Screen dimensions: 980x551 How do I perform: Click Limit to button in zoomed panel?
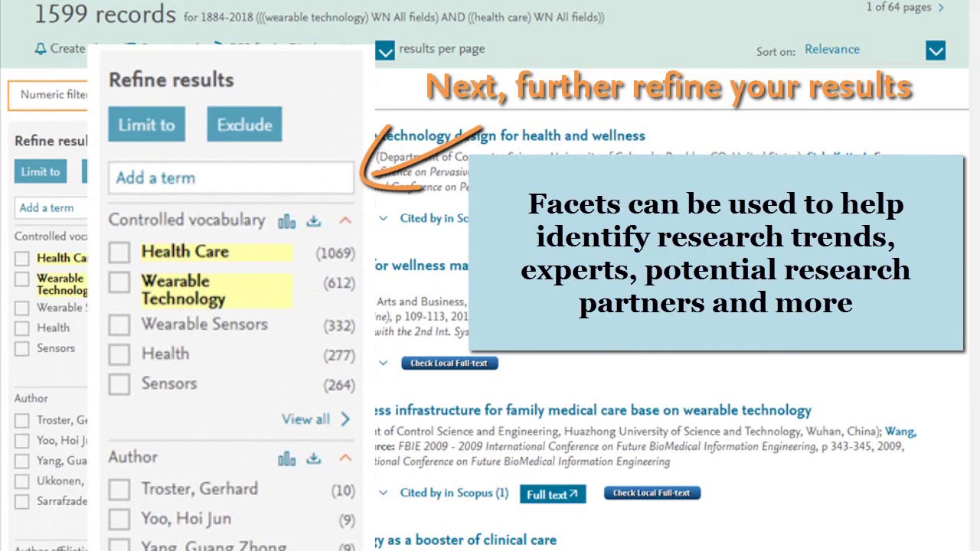coord(146,125)
